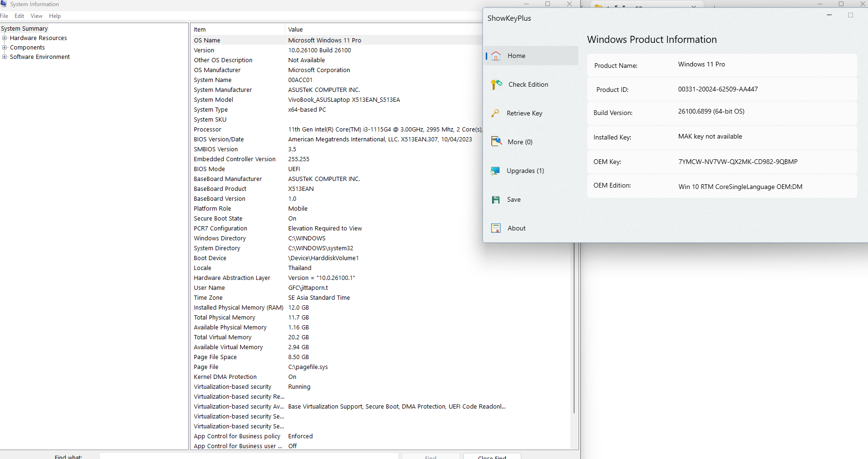Click the Save floppy disk icon
The width and height of the screenshot is (868, 459).
tap(496, 200)
